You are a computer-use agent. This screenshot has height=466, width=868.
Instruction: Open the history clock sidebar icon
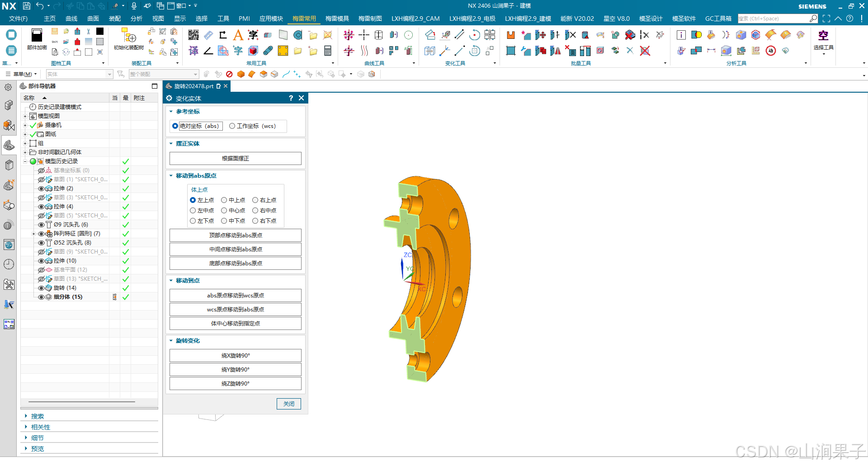tap(9, 264)
